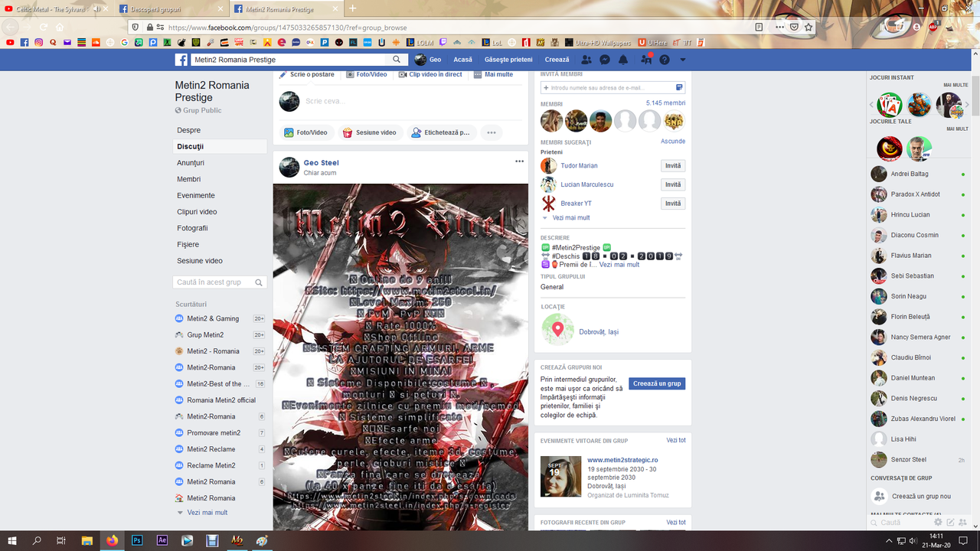Image resolution: width=980 pixels, height=551 pixels.
Task: Open the post options three-dot menu on Geo Steel post
Action: click(520, 161)
